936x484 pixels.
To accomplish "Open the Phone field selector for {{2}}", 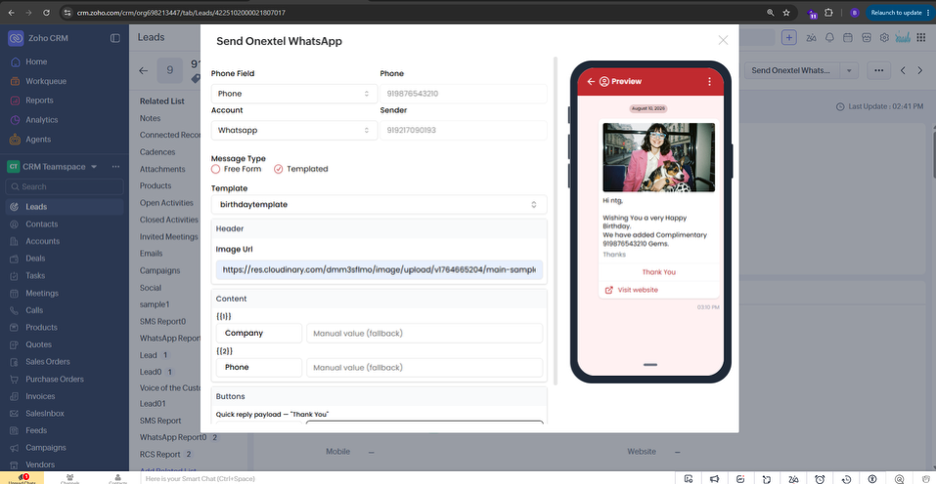I will click(x=259, y=367).
